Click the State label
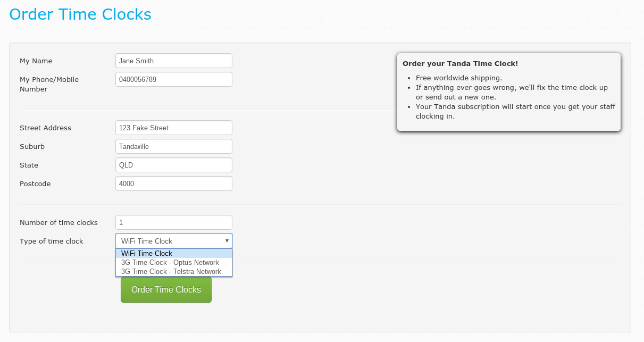Viewport: 644px width, 342px height. point(29,165)
